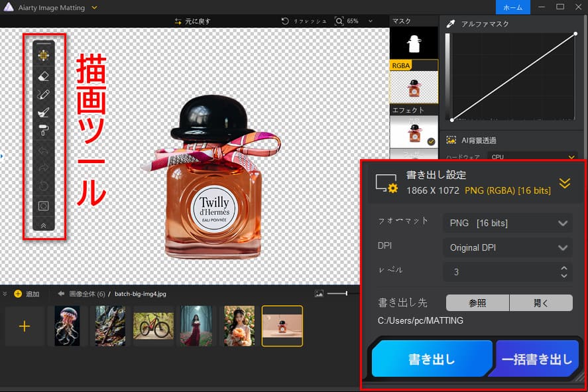Click the batch-big-img4.jpg file name
This screenshot has height=392, width=588.
pyautogui.click(x=141, y=294)
